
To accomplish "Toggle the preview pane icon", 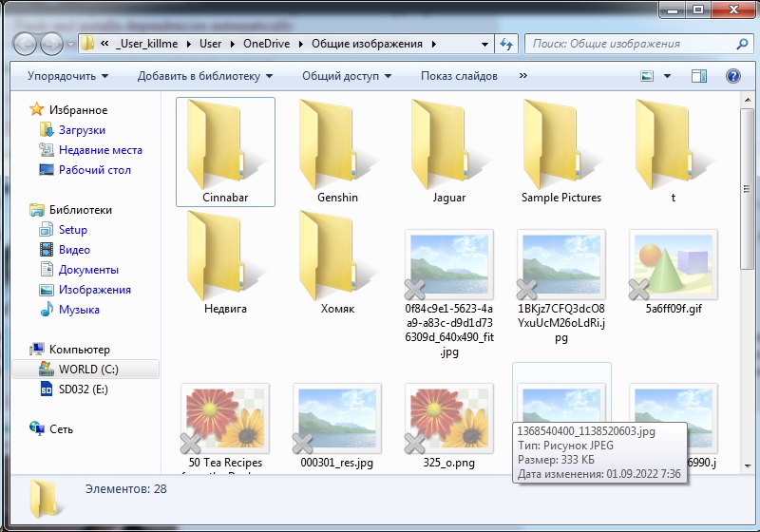I will coord(699,76).
